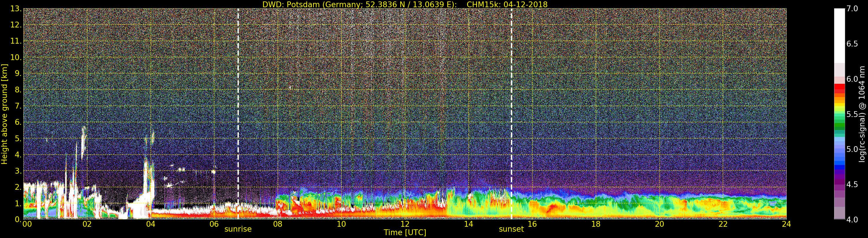Viewport: 868px width, 238px height.
Task: Click the "16" time axis tick label
Action: (x=532, y=224)
